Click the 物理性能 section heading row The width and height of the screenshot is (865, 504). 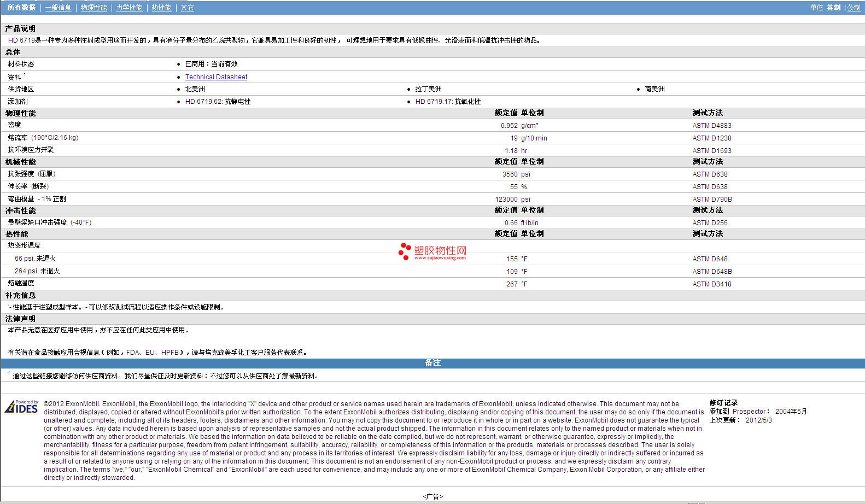click(21, 113)
